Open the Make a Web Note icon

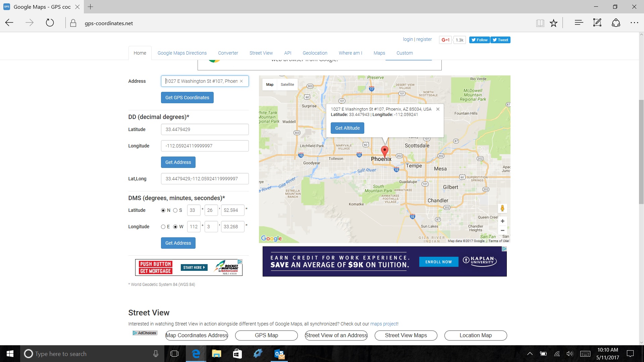[597, 23]
